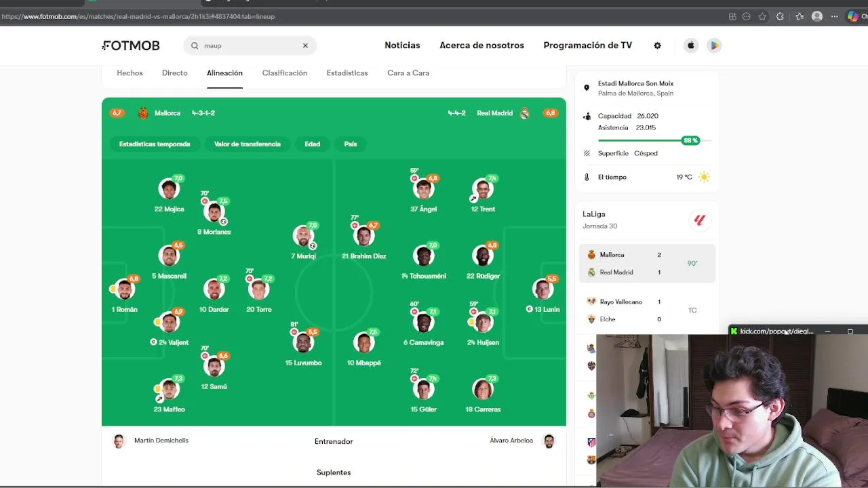Click the 88% attendance progress bar
This screenshot has height=488, width=868.
click(x=654, y=140)
